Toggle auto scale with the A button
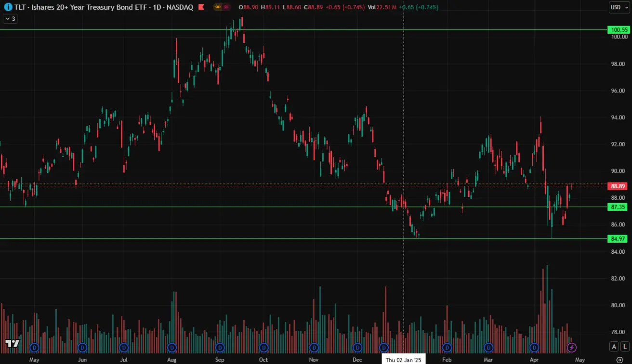This screenshot has width=632, height=364. tap(614, 347)
